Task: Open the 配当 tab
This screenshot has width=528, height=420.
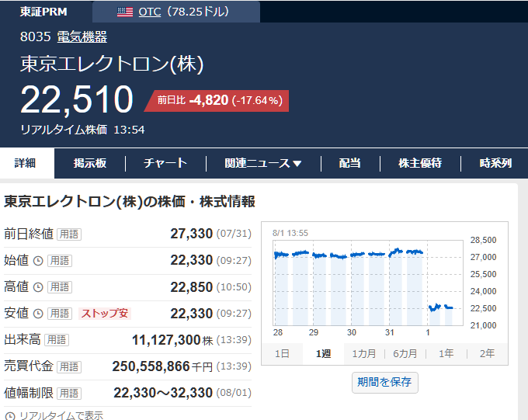Action: (349, 163)
